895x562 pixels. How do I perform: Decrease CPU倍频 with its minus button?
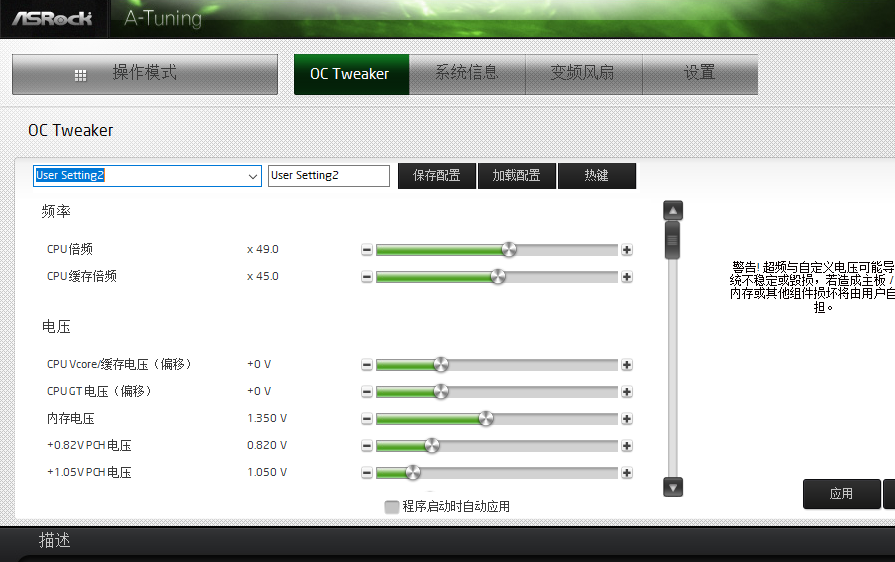click(x=367, y=250)
